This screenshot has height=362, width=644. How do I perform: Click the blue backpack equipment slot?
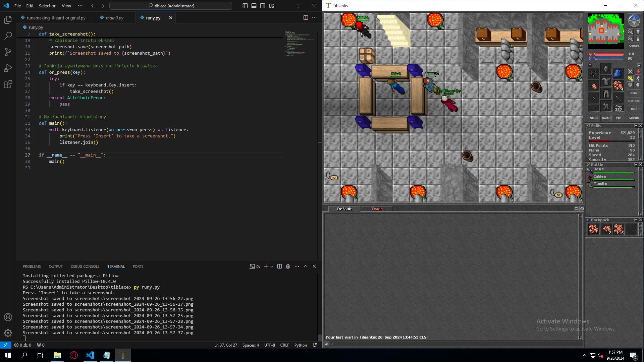(x=619, y=73)
